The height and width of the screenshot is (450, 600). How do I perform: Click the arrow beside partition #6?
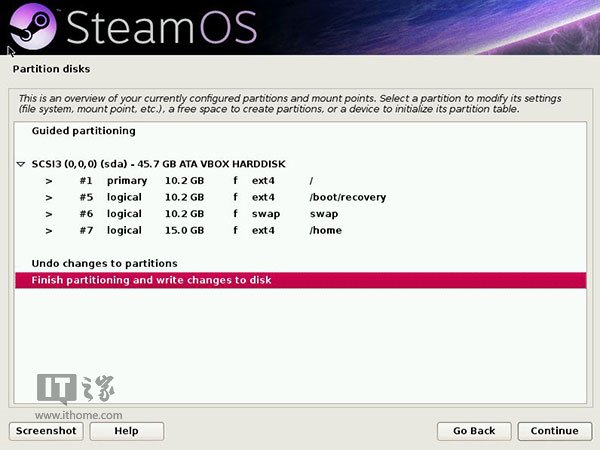[x=49, y=214]
